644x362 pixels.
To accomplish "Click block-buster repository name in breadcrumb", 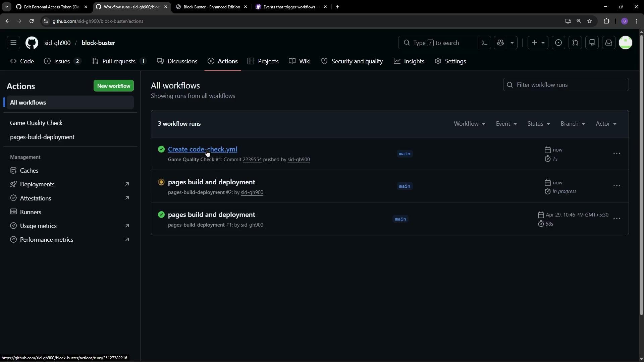I will (x=98, y=43).
